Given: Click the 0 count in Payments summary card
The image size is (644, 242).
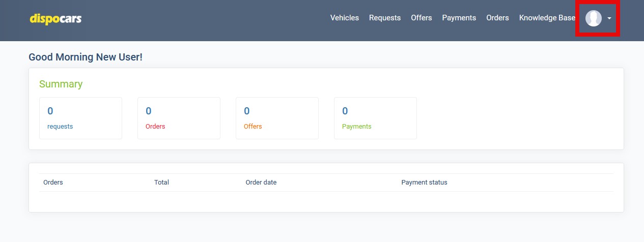Looking at the screenshot, I should pyautogui.click(x=345, y=111).
